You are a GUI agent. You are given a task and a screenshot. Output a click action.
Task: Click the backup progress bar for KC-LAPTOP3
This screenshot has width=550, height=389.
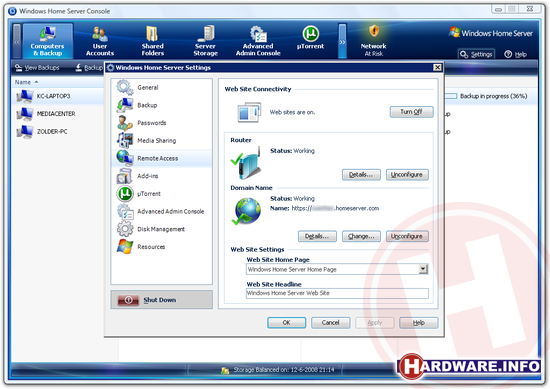451,96
